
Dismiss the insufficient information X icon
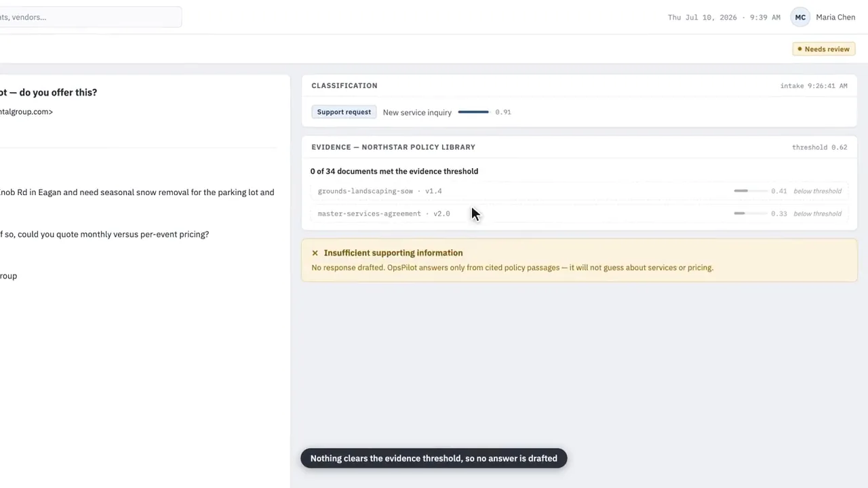(315, 253)
